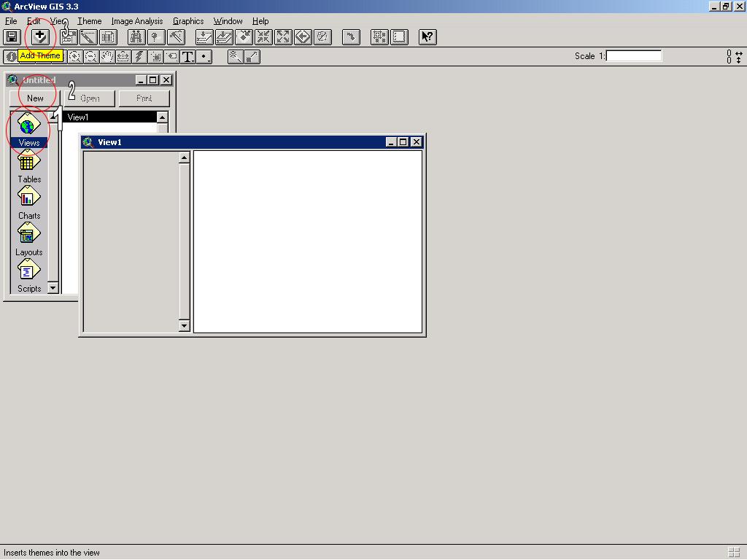Open the Graphics menu
The width and height of the screenshot is (747, 560).
(188, 21)
